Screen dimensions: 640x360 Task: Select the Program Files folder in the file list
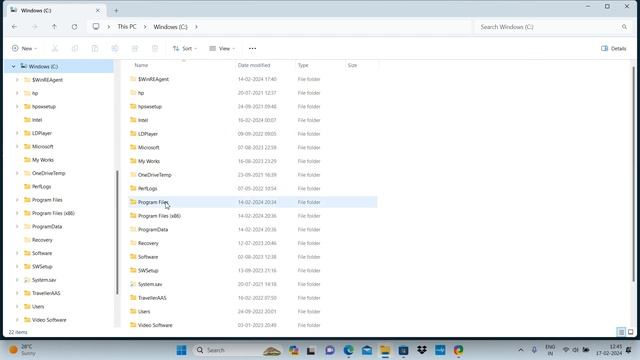coord(253,202)
